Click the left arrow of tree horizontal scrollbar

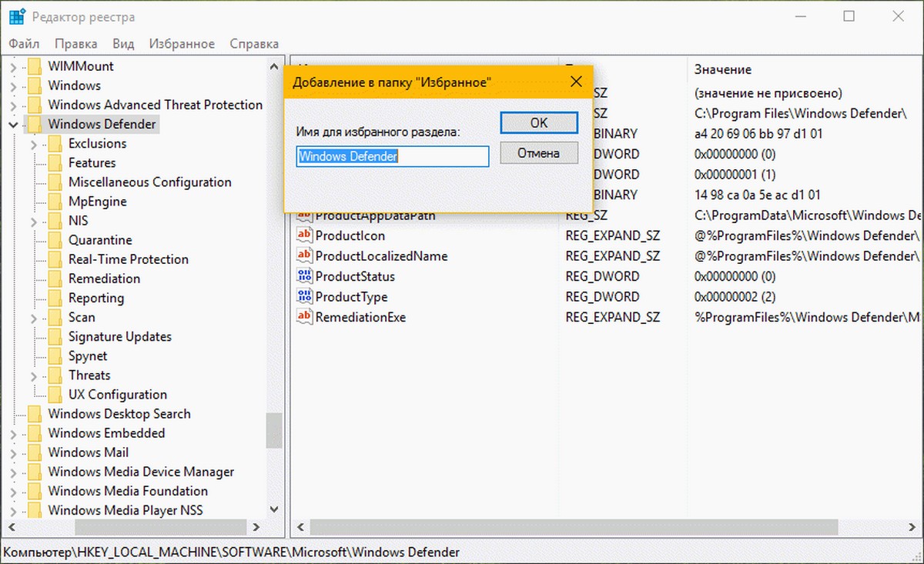click(10, 528)
